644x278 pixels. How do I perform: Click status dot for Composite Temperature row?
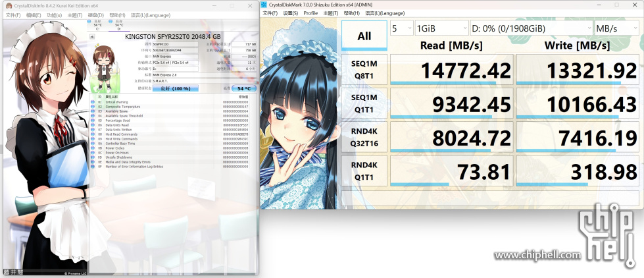(93, 107)
